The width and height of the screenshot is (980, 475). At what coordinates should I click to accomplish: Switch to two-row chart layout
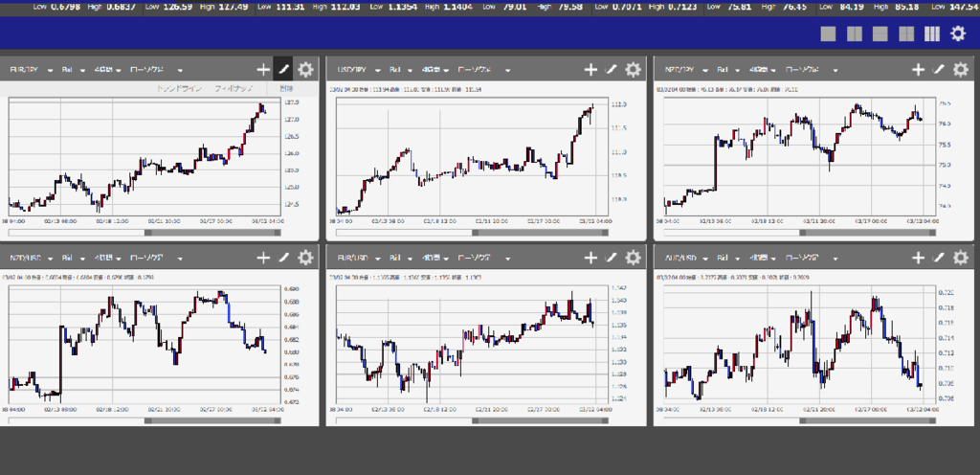(x=880, y=34)
